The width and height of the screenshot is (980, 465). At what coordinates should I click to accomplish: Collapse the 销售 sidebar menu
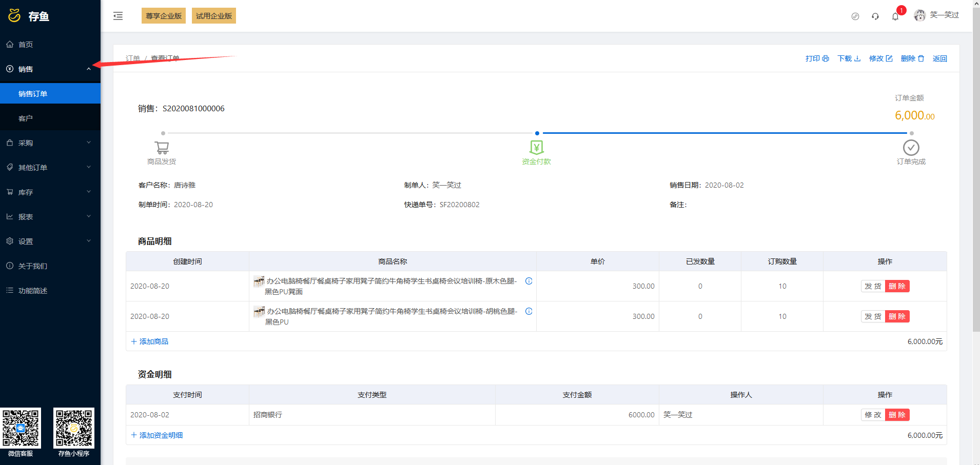click(50, 69)
